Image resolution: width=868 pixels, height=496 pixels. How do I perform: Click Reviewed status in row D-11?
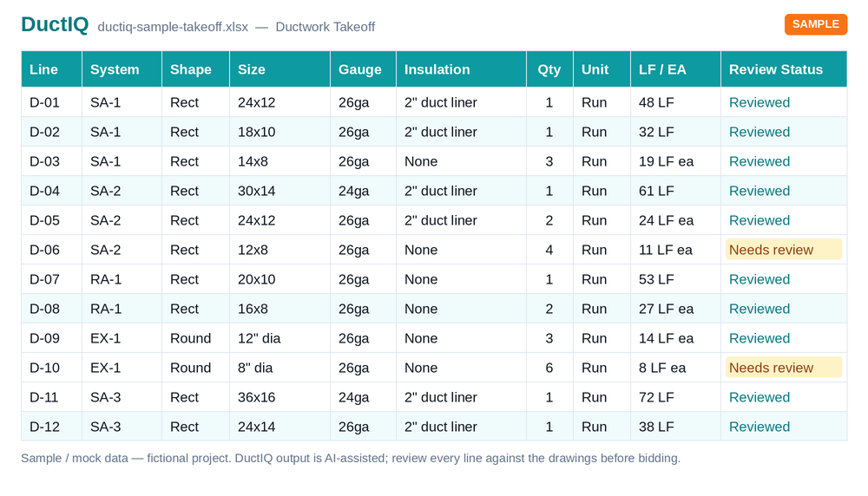(759, 397)
